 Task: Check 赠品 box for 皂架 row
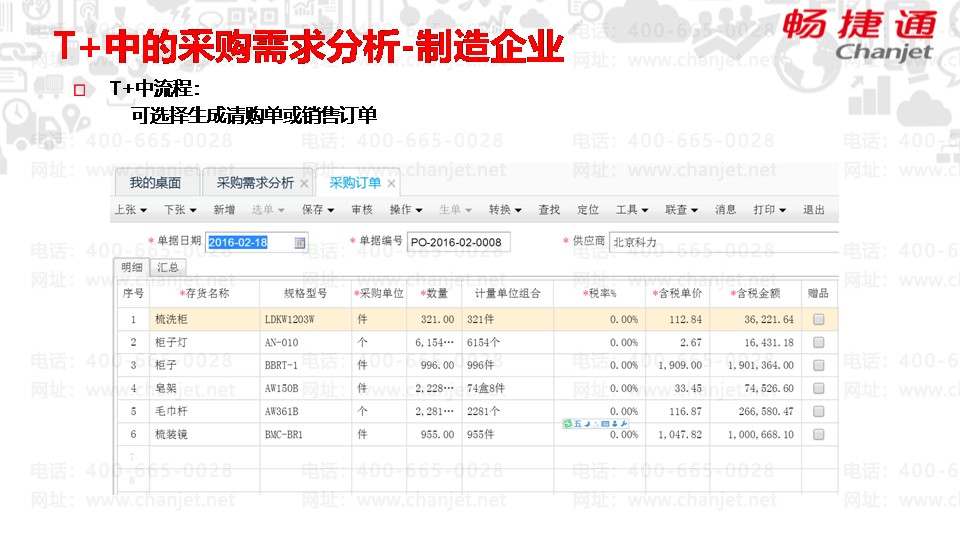click(819, 388)
